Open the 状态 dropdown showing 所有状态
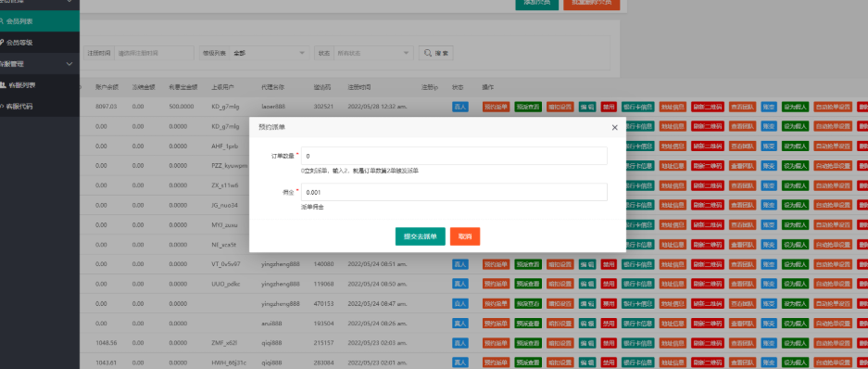Viewport: 868px width, 369px height. [373, 53]
